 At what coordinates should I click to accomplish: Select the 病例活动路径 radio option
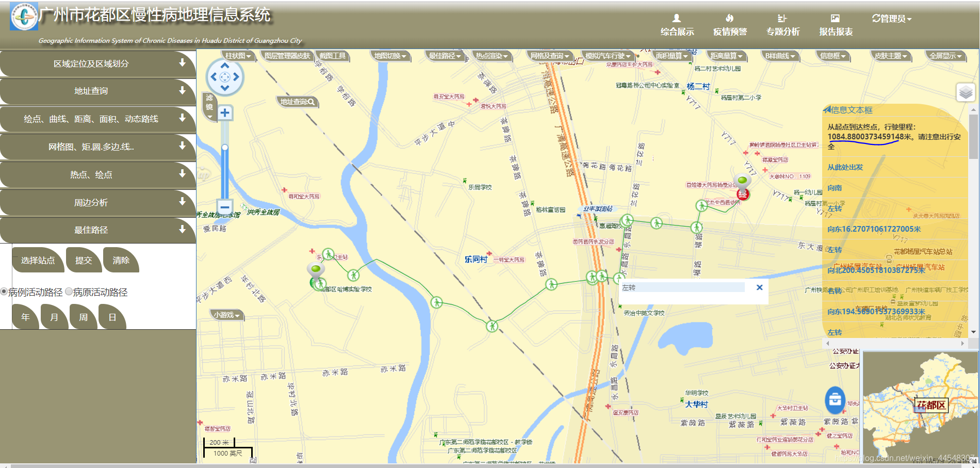(x=4, y=292)
